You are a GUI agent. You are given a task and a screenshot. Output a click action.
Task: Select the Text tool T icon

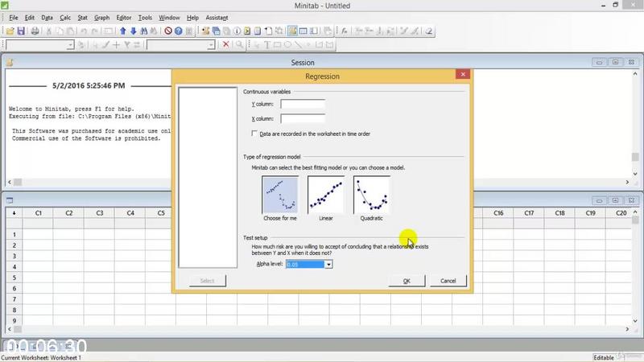click(x=267, y=45)
